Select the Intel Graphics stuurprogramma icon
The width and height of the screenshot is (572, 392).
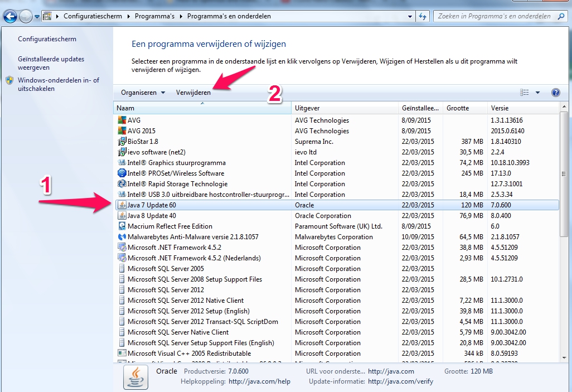point(122,162)
